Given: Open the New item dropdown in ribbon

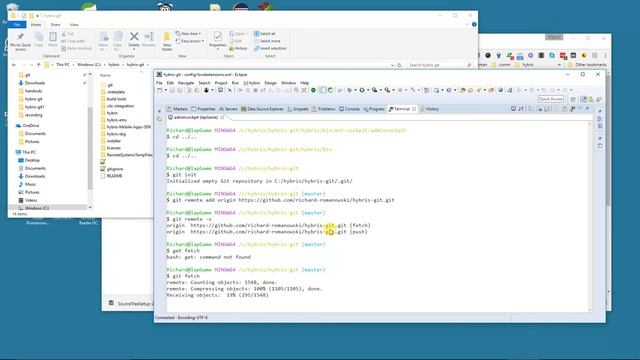Looking at the screenshot, I should [189, 33].
